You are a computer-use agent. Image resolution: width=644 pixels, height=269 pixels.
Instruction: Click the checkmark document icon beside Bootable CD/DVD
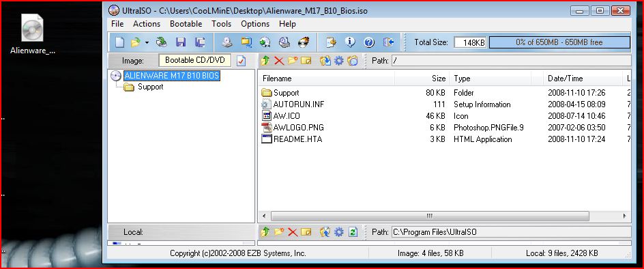point(241,61)
